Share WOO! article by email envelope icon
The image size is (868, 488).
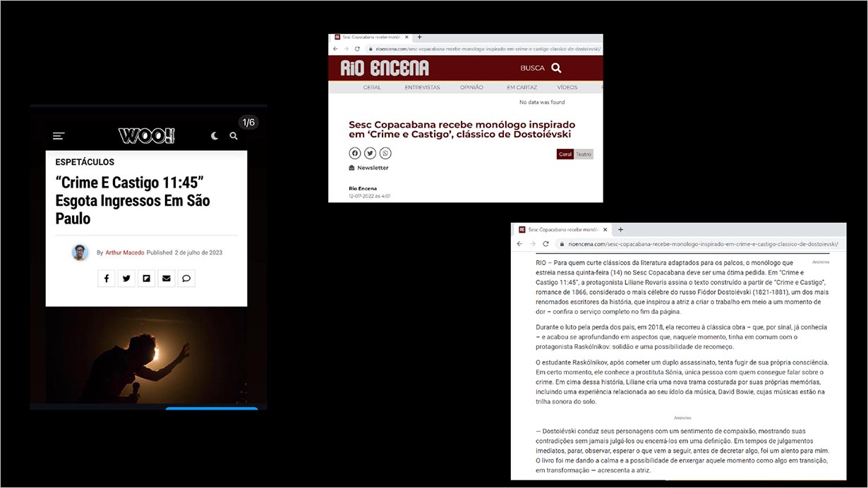click(x=167, y=279)
